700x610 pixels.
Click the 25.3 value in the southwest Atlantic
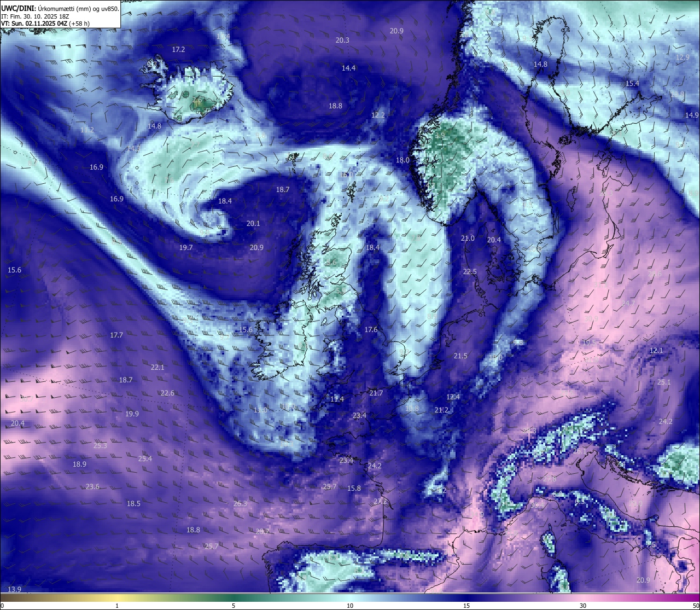pyautogui.click(x=100, y=445)
